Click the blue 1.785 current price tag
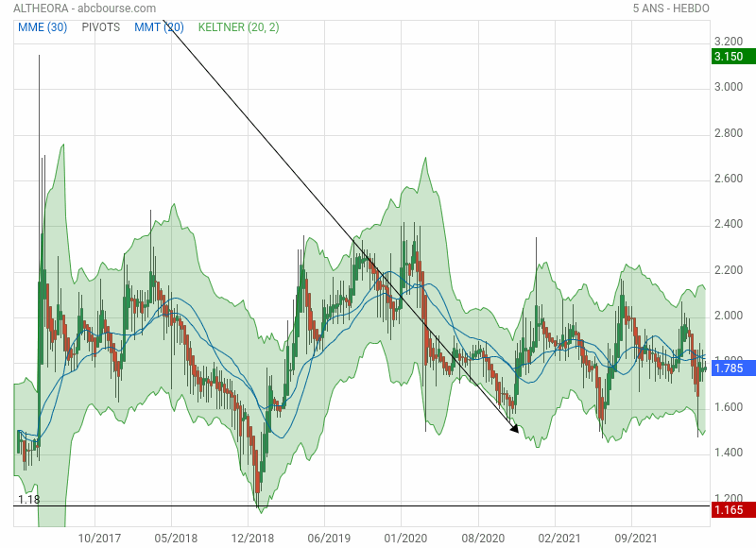This screenshot has width=756, height=548. click(733, 368)
